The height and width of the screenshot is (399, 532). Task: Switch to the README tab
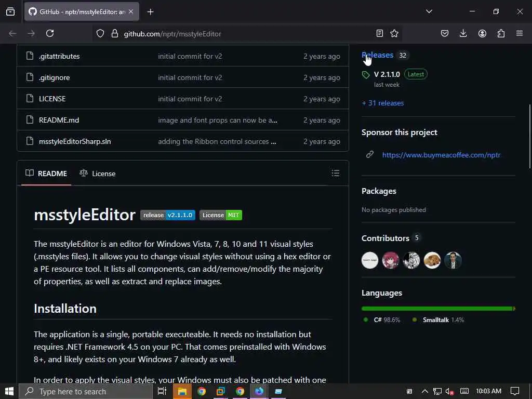click(46, 174)
